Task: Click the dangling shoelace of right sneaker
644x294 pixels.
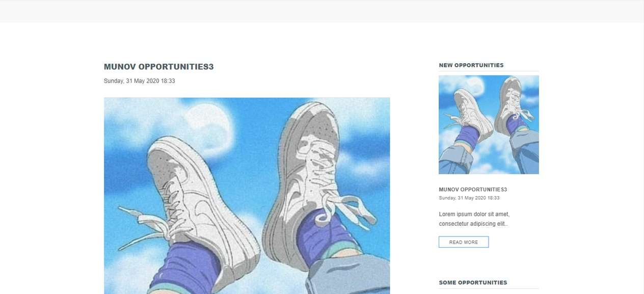Action: click(x=352, y=211)
